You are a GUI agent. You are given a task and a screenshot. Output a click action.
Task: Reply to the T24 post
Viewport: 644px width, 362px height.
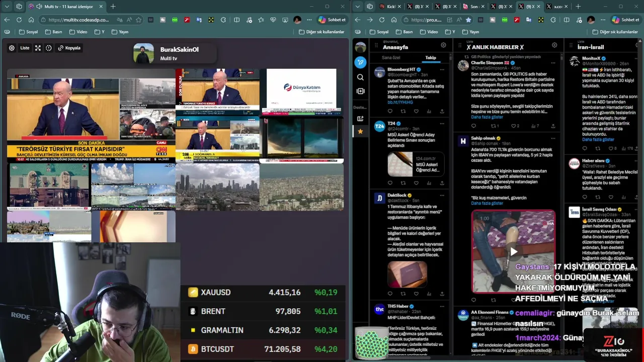[x=390, y=183]
